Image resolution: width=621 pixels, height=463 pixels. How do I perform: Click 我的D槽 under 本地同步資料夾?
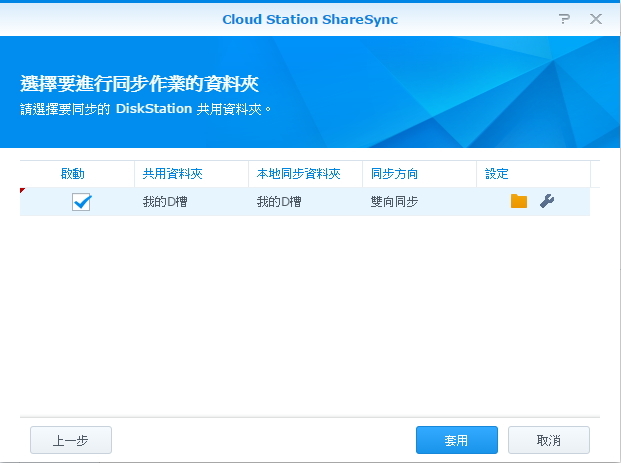(279, 202)
